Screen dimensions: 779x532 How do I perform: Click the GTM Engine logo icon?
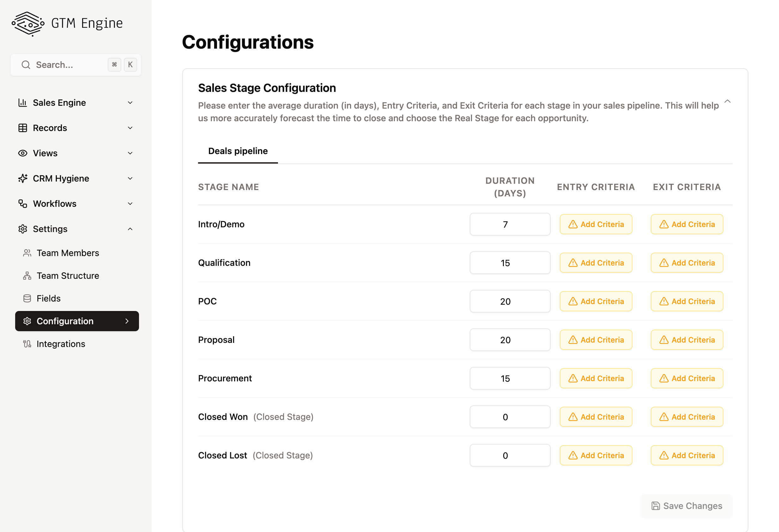point(28,23)
